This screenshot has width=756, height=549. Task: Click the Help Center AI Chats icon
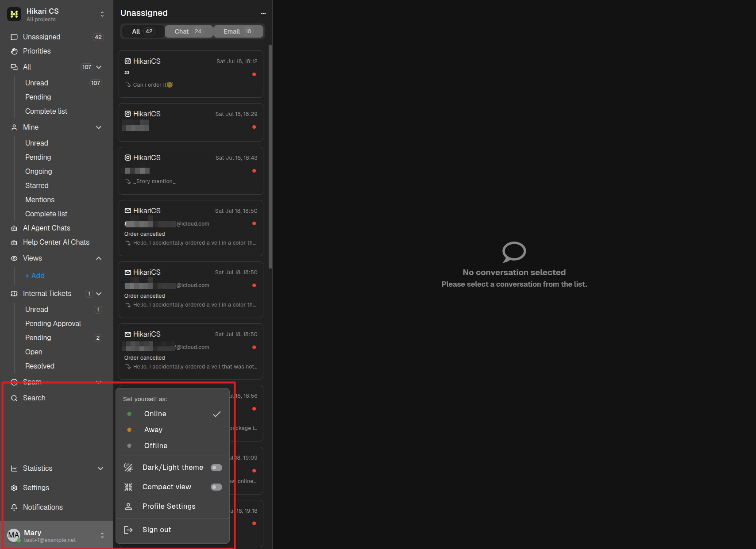14,242
